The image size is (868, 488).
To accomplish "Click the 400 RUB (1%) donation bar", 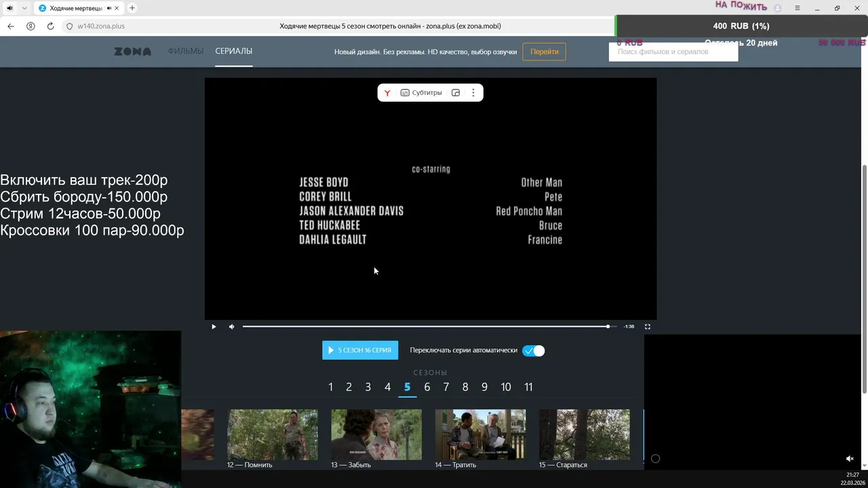I will 741,26.
